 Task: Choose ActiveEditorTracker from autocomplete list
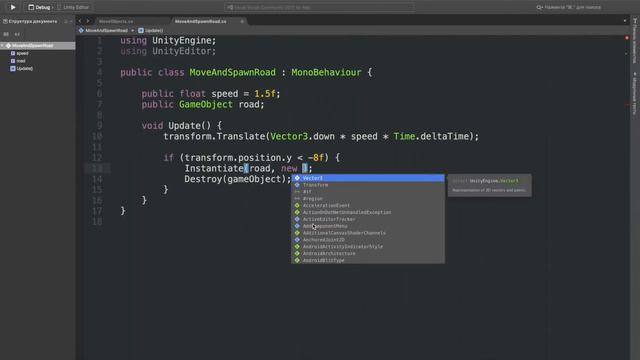(368, 219)
